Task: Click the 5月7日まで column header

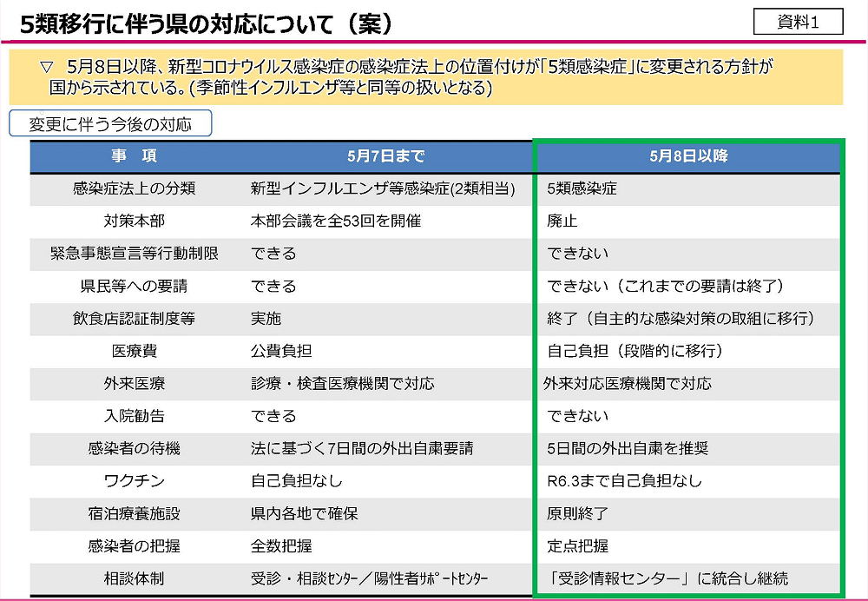Action: [386, 156]
